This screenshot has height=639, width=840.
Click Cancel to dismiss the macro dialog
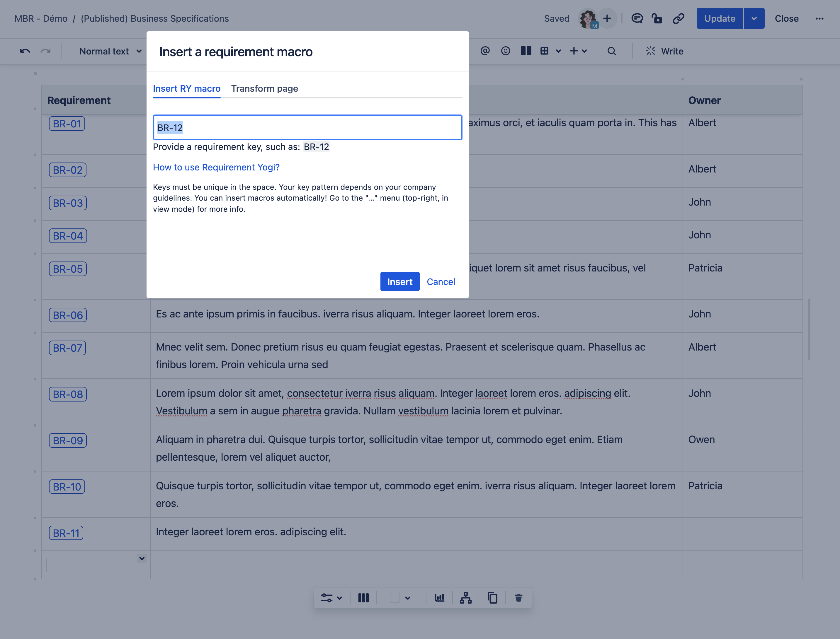441,281
